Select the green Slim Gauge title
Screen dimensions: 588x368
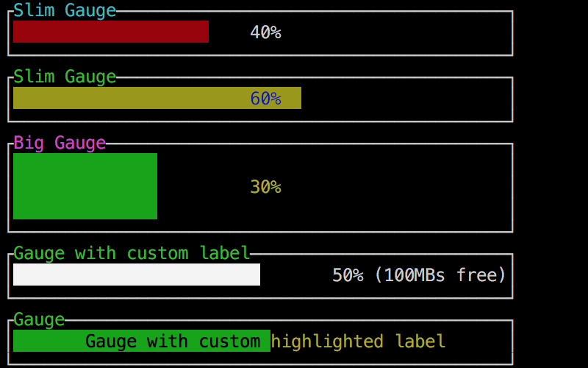point(65,77)
